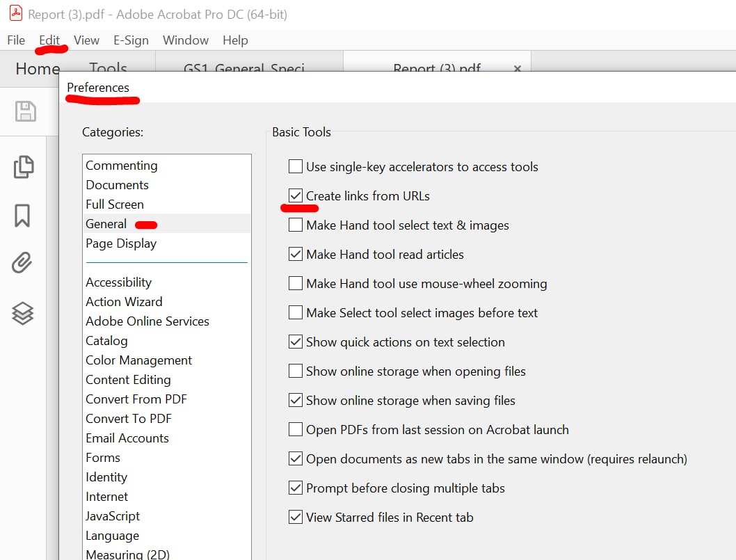Open the Help menu
Image resolution: width=736 pixels, height=560 pixels.
click(x=235, y=40)
